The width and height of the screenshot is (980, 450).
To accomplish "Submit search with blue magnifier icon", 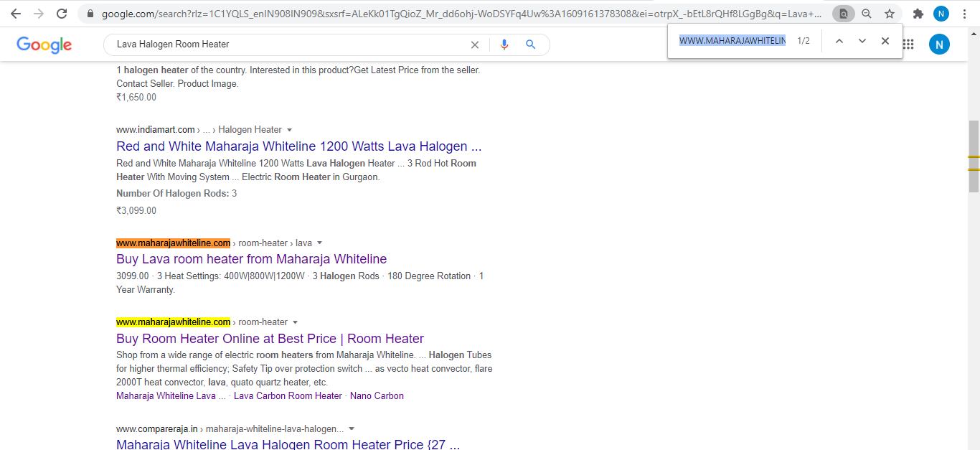I will (531, 44).
